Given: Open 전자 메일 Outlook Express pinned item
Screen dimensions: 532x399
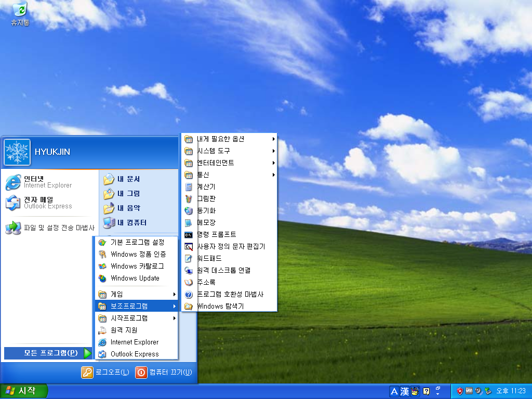Looking at the screenshot, I should (x=49, y=203).
